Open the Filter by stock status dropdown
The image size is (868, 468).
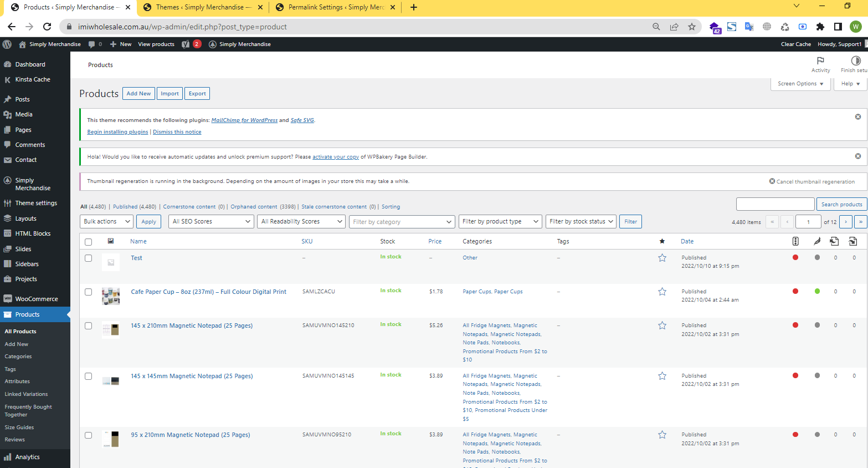click(x=581, y=222)
